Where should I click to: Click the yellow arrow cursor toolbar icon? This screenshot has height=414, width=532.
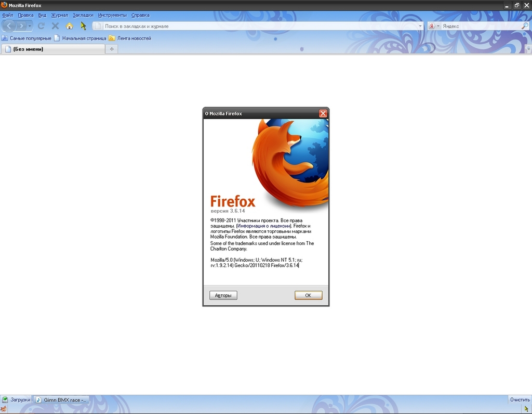[83, 25]
